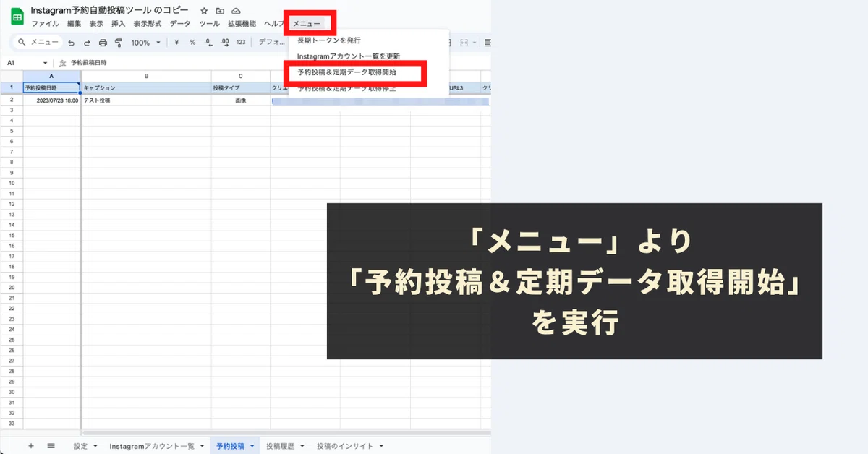Image resolution: width=868 pixels, height=454 pixels.
Task: Open the ツール menu
Action: (x=209, y=24)
